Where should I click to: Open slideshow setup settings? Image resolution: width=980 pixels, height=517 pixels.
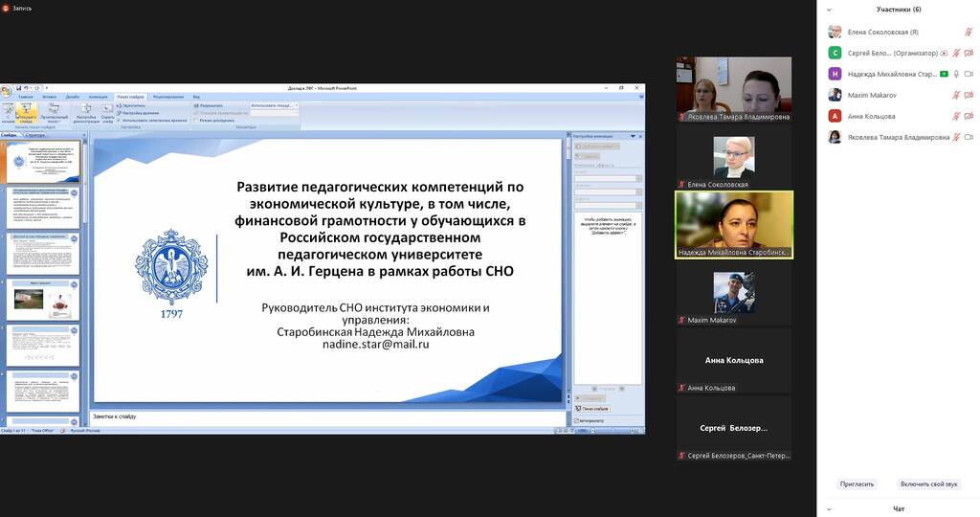point(86,113)
